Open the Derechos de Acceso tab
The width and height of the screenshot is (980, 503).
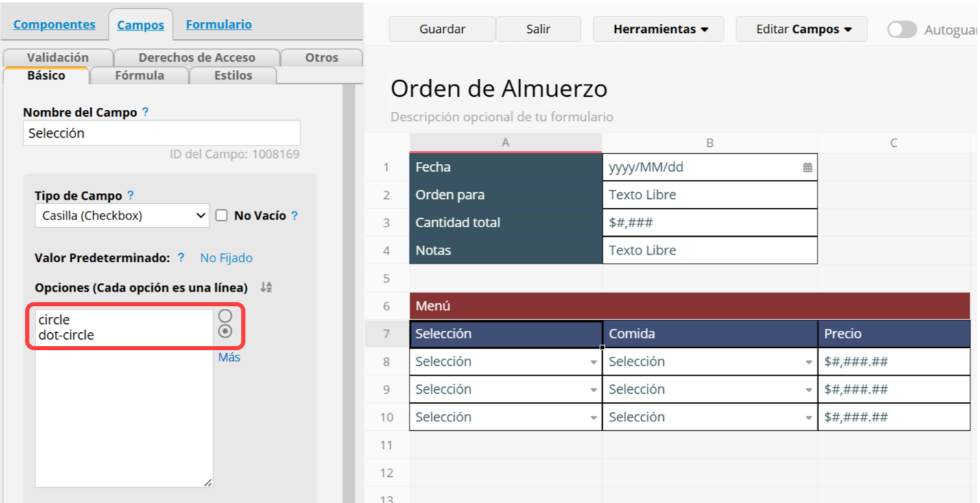coord(197,58)
